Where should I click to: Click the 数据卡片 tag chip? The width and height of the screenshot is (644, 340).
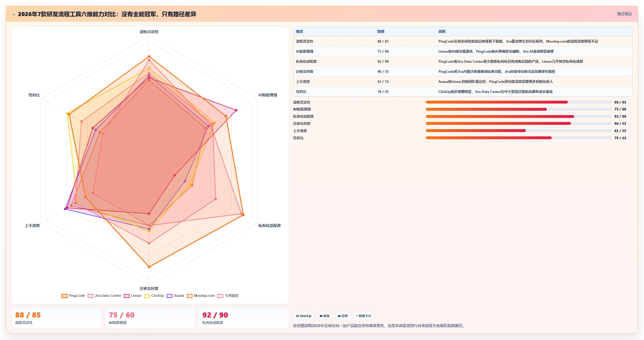(x=364, y=316)
